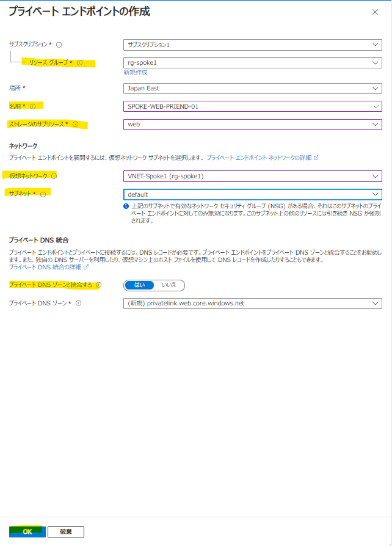The height and width of the screenshot is (546, 392).
Task: Click info icon beside プライベート DNS ゾーンと統合する
Action: coord(98,285)
